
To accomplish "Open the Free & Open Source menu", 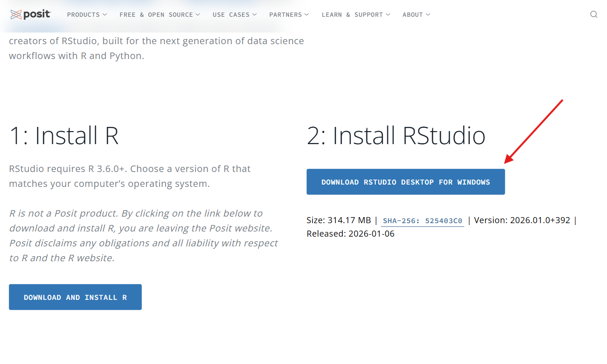I will click(160, 15).
